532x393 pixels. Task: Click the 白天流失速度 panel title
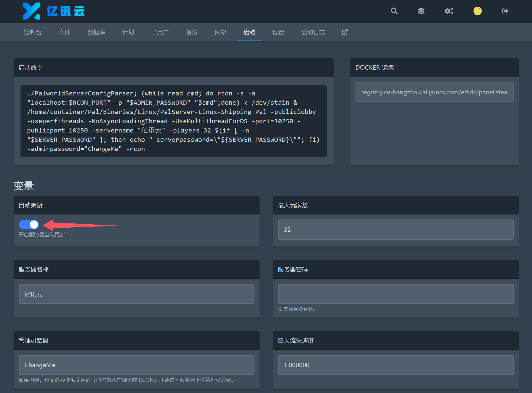click(x=296, y=341)
